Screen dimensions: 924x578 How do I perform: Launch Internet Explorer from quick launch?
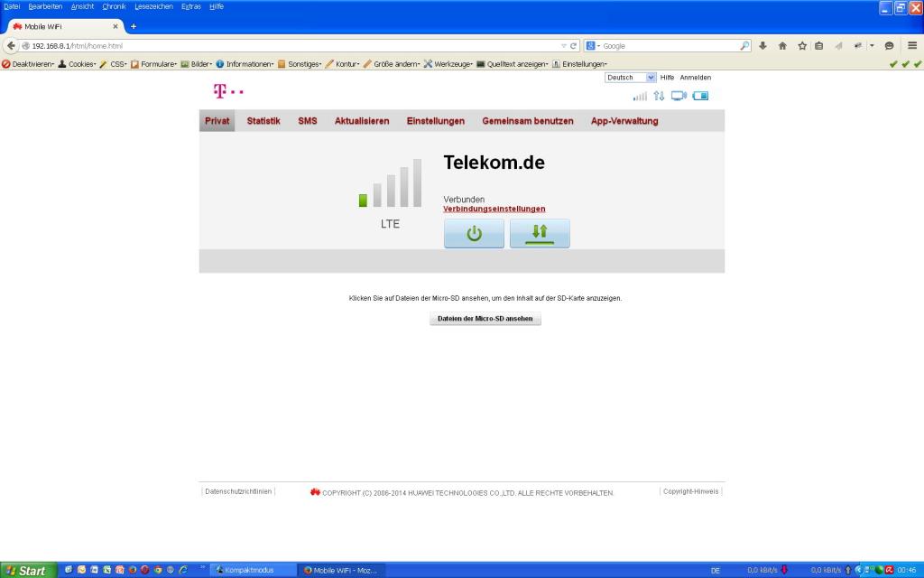coord(183,570)
